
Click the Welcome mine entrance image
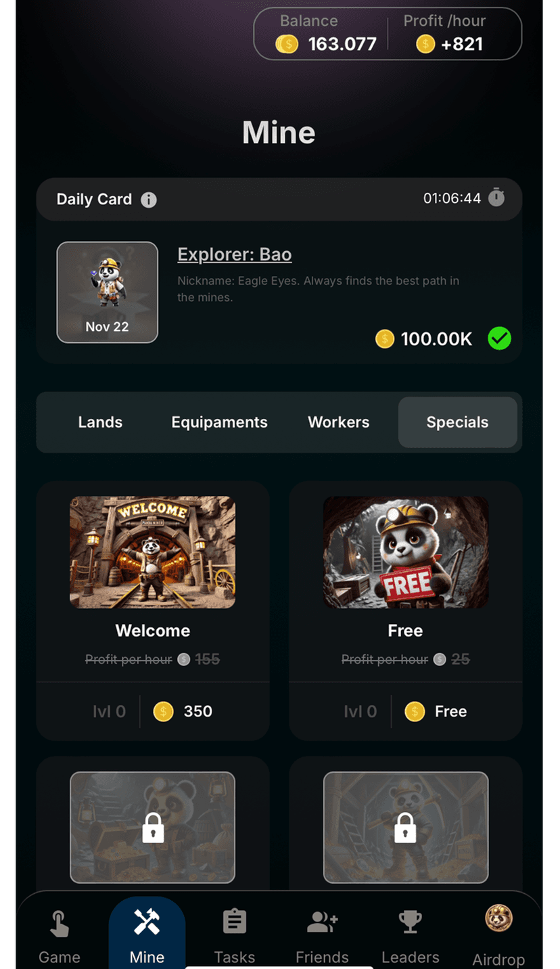153,552
